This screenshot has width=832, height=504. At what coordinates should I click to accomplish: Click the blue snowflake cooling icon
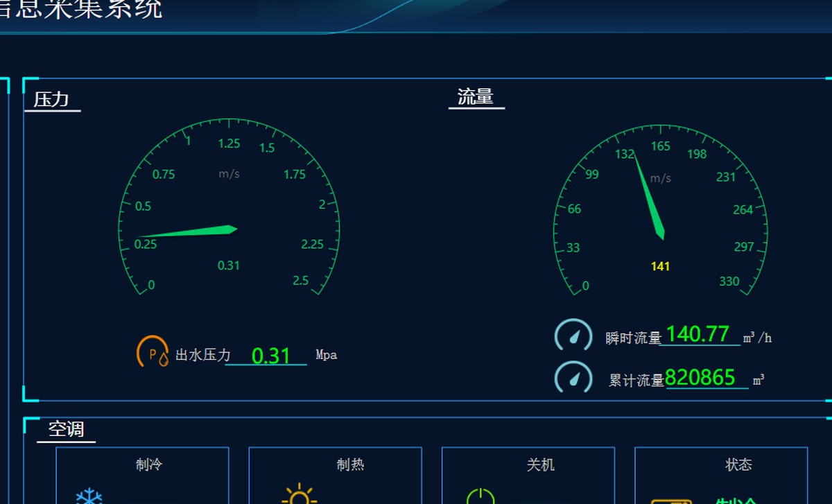tap(89, 496)
